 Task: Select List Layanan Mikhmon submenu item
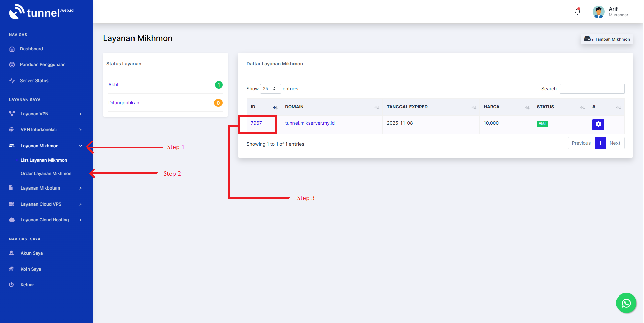tap(44, 160)
